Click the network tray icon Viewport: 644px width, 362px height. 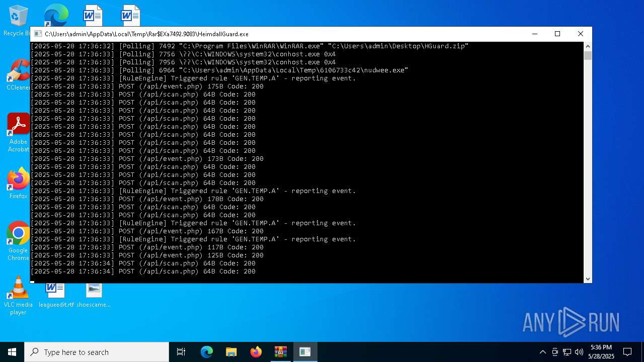click(x=567, y=352)
